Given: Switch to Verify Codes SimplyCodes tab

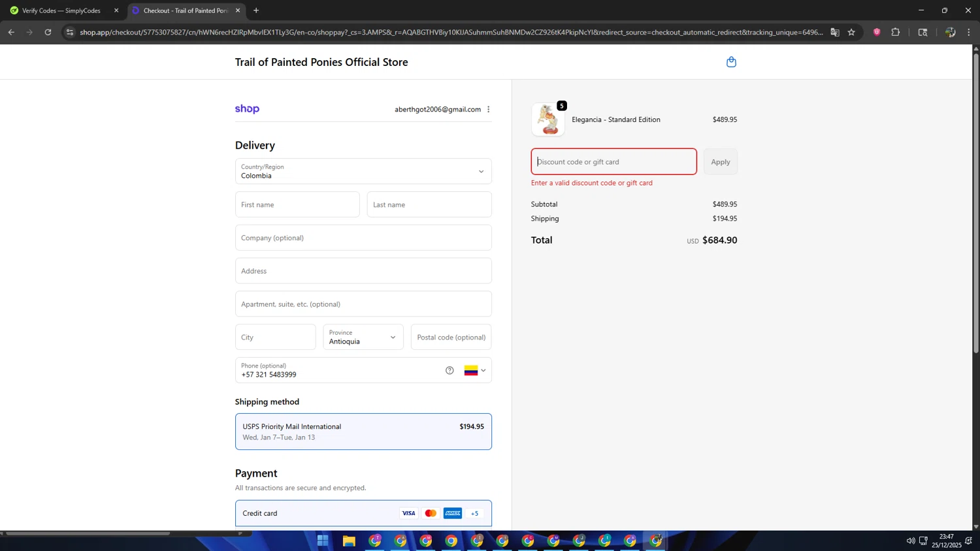Looking at the screenshot, I should [61, 10].
